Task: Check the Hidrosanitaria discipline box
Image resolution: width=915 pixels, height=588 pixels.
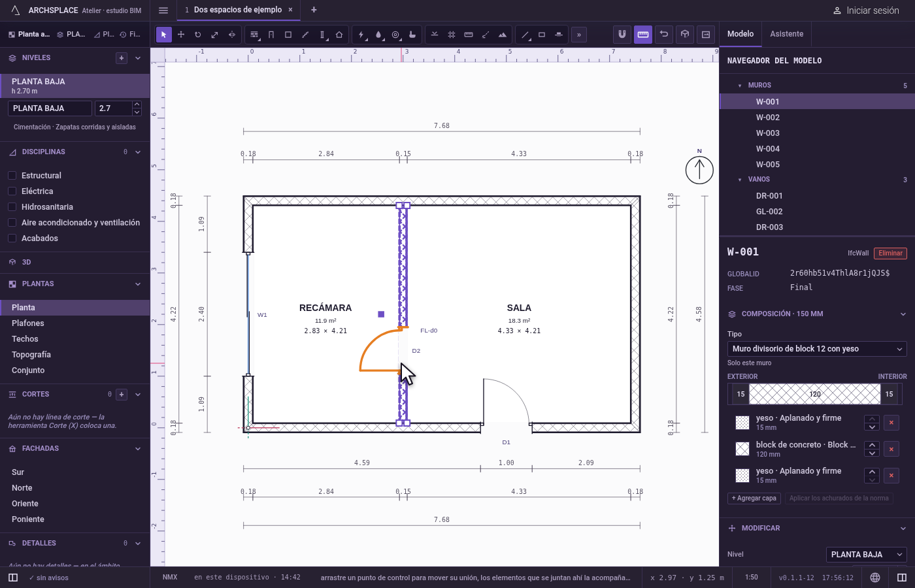Action: [x=12, y=207]
